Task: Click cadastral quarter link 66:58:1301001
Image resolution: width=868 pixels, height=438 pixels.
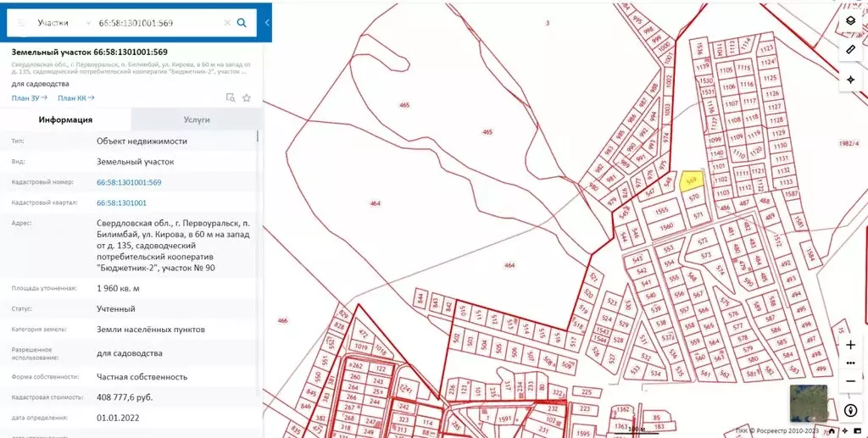Action: [x=121, y=203]
